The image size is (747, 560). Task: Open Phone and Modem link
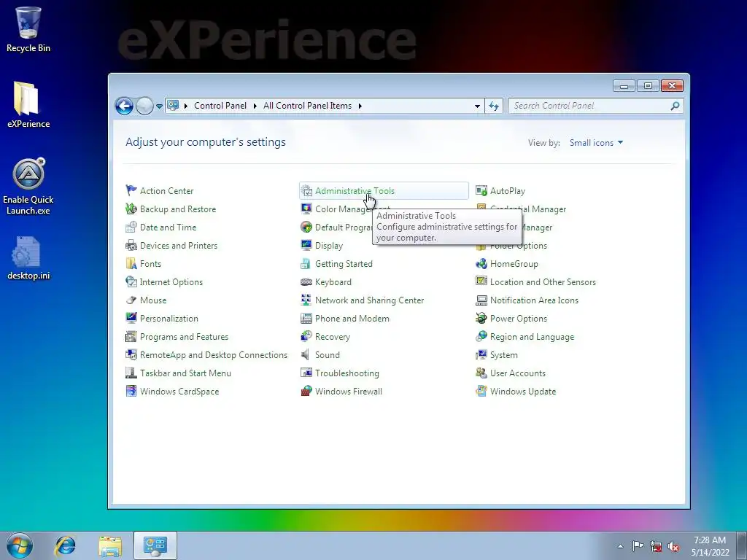point(352,318)
